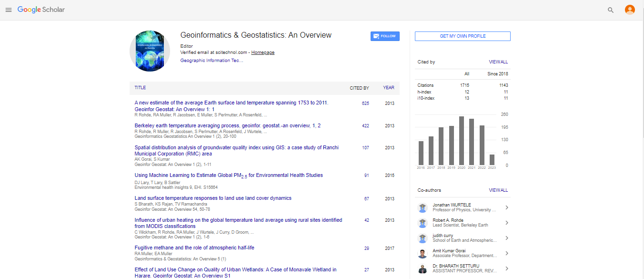Screen dimensions: 644x279
Task: Click the 2016 bar in citations chart
Action: [x=421, y=153]
